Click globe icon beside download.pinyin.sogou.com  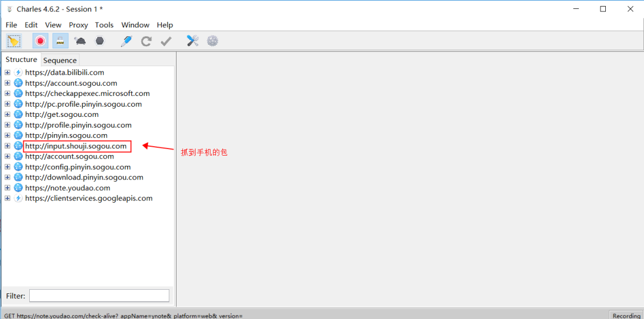point(18,177)
